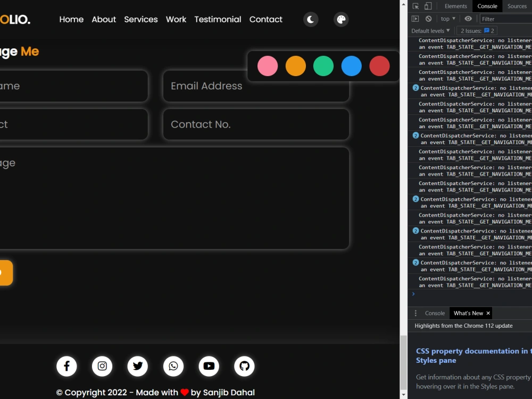Go to the Contact nav link
This screenshot has height=399, width=532.
(x=265, y=19)
